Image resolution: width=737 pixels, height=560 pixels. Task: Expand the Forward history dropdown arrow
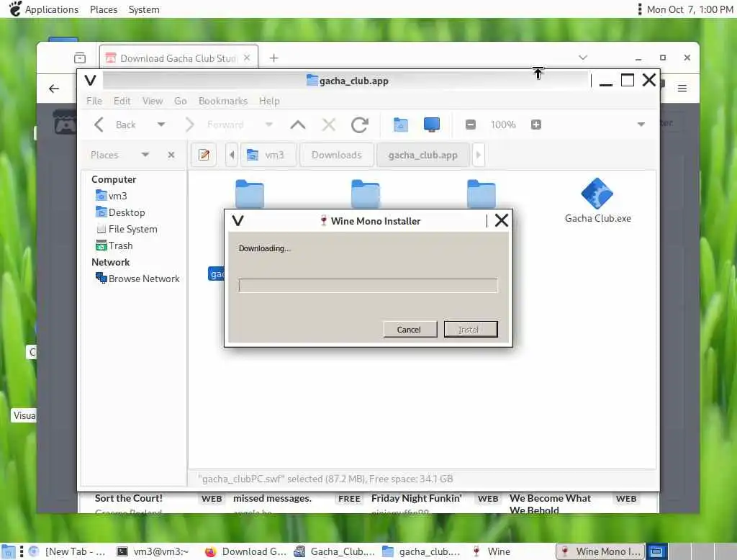click(x=269, y=125)
